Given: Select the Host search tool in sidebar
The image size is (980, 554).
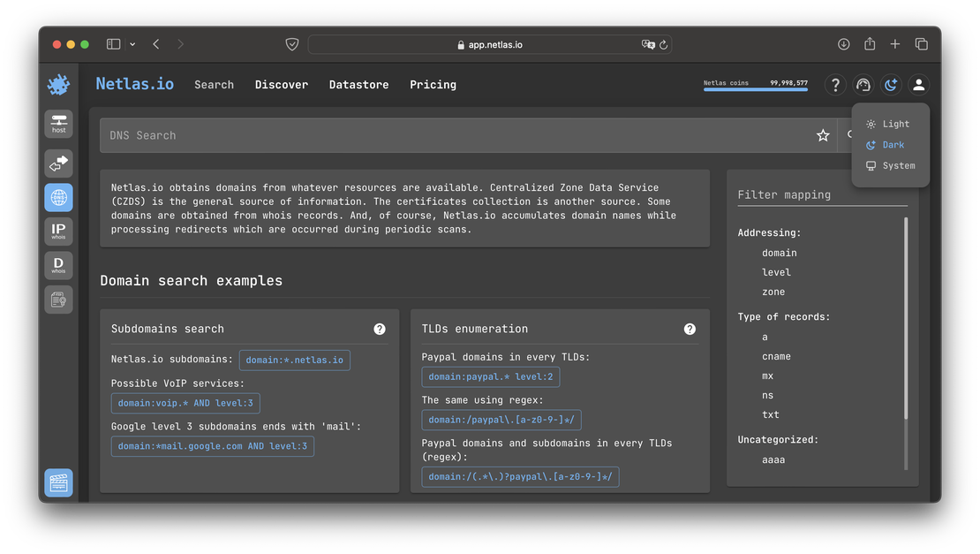Looking at the screenshot, I should (58, 124).
